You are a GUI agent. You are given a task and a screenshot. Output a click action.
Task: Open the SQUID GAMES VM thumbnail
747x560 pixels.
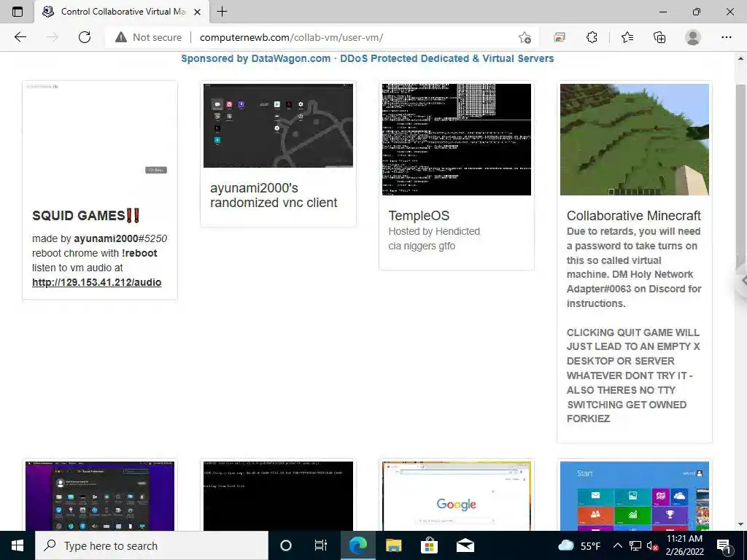click(99, 139)
